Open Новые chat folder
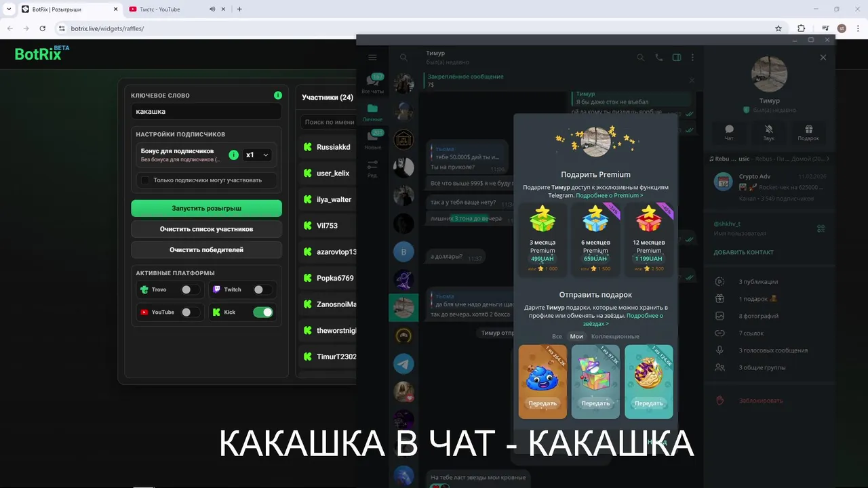Image resolution: width=868 pixels, height=488 pixels. coord(372,140)
